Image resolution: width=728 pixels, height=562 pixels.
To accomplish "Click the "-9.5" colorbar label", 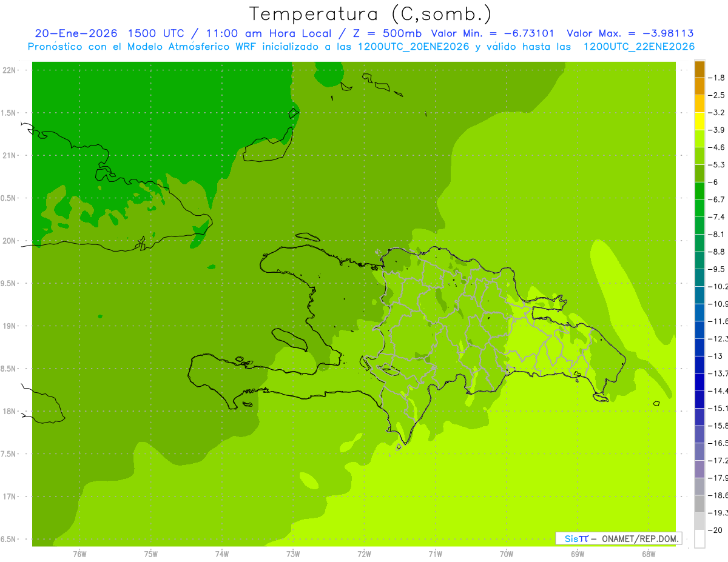I will tap(717, 269).
